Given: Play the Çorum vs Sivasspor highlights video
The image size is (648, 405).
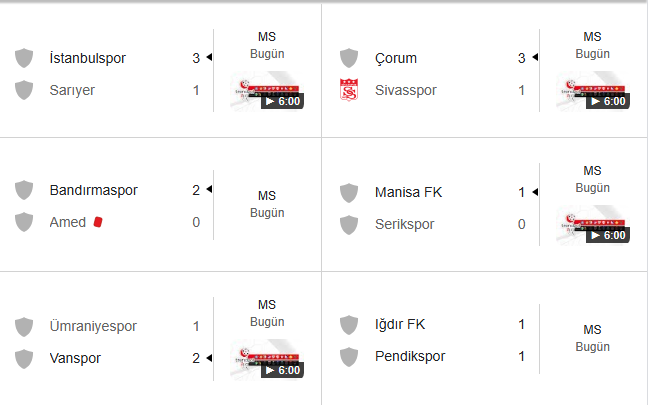Looking at the screenshot, I should coord(591,91).
